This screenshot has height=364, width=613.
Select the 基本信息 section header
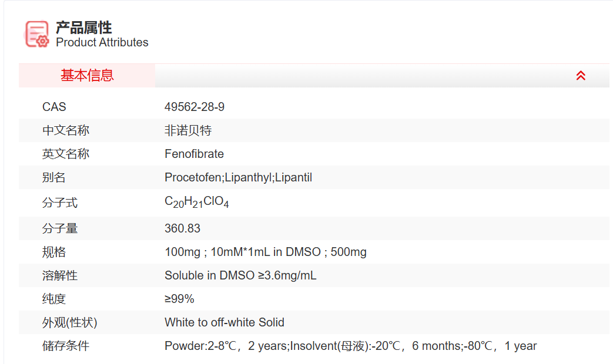[x=87, y=76]
